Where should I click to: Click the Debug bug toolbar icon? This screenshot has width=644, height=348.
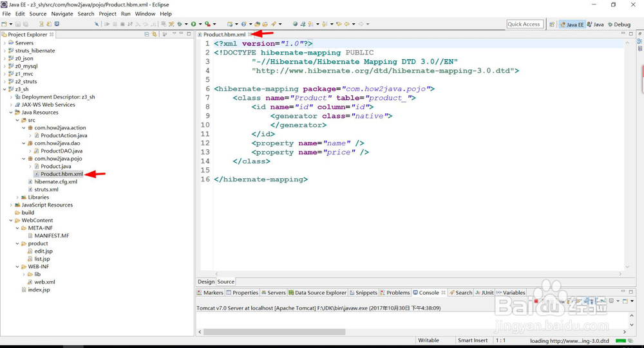(180, 24)
